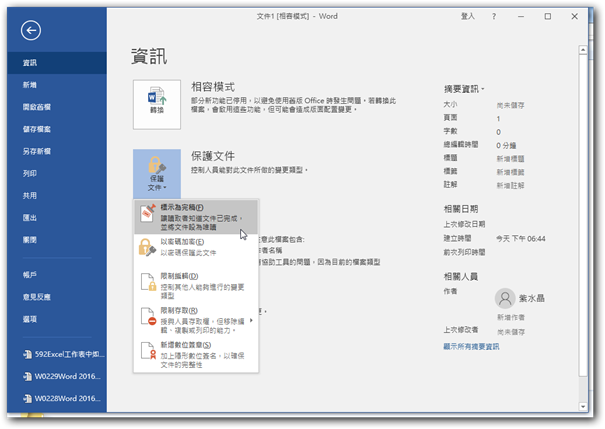Click the scrollbar down arrow
Image resolution: width=605 pixels, height=429 pixels.
click(x=583, y=407)
